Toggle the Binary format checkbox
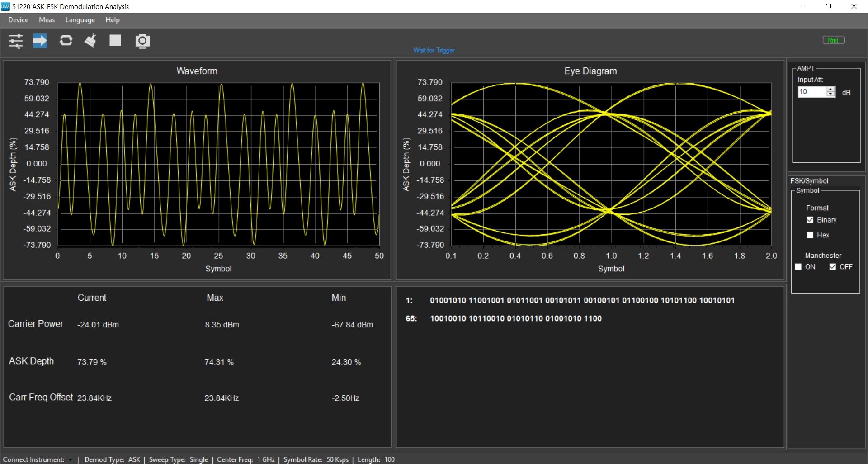 pyautogui.click(x=810, y=220)
